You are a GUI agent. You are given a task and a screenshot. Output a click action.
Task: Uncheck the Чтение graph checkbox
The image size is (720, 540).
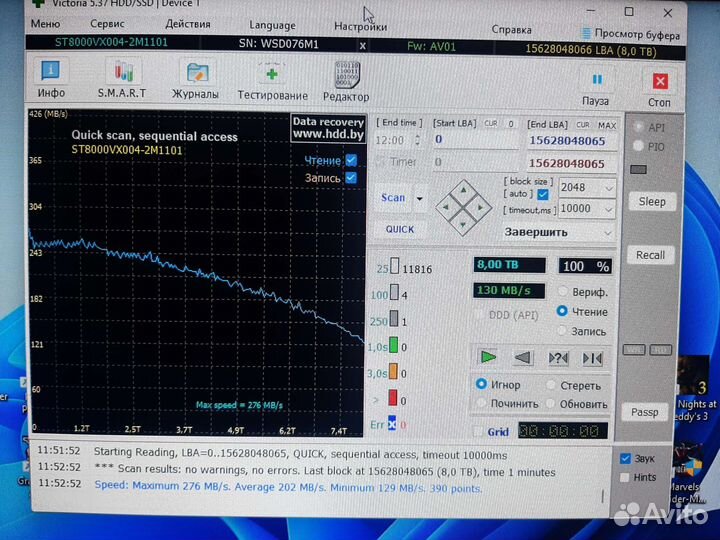[351, 160]
